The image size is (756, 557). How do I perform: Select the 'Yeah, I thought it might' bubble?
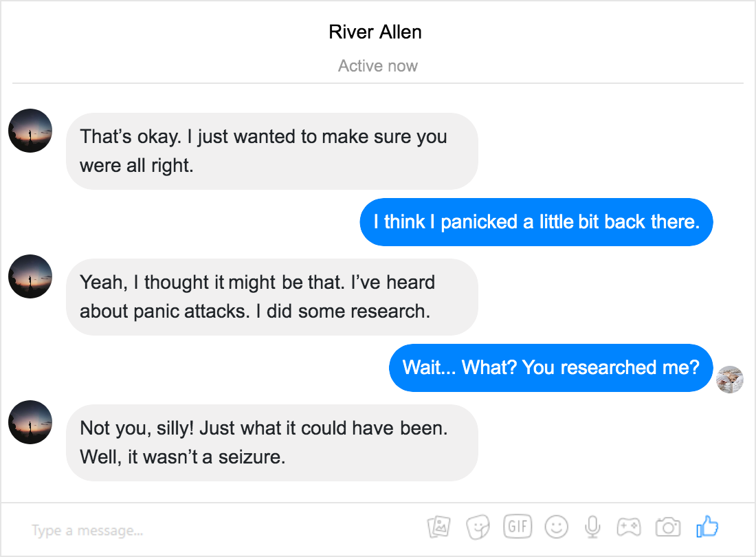[x=272, y=297]
